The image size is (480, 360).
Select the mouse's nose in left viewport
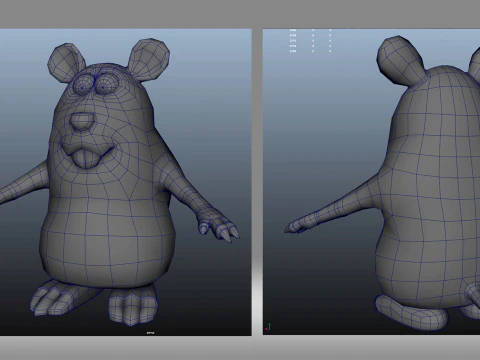82,122
